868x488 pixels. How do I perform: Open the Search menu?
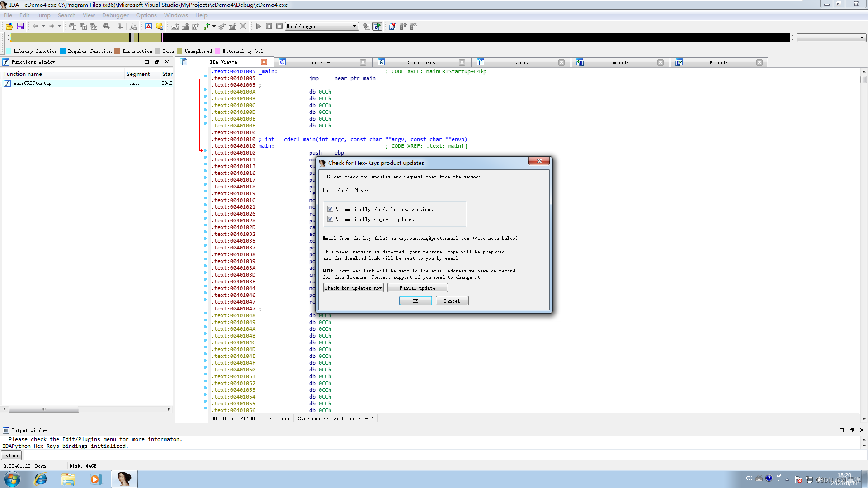pos(66,15)
